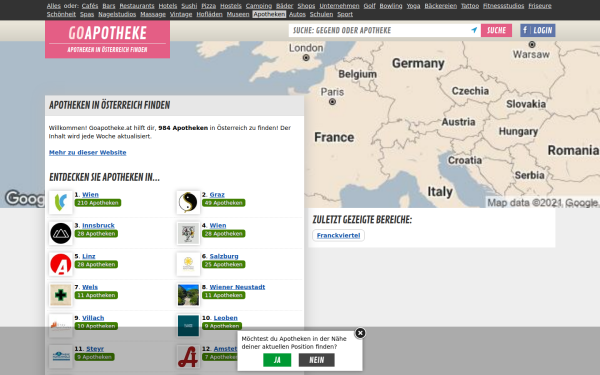
Task: Select Bäckereien in the top category bar
Action: click(x=440, y=6)
